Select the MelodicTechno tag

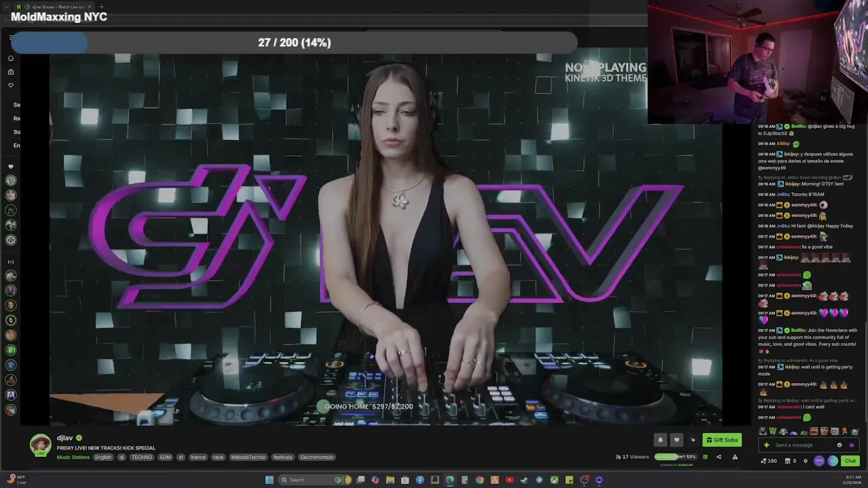(x=248, y=457)
